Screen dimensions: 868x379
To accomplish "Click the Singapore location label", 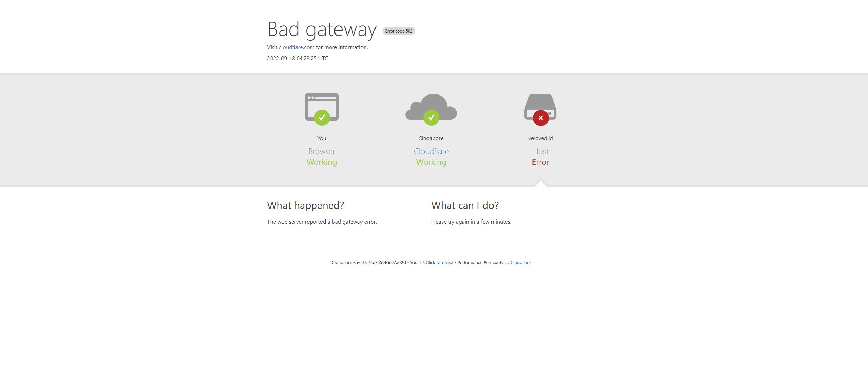I will point(431,138).
